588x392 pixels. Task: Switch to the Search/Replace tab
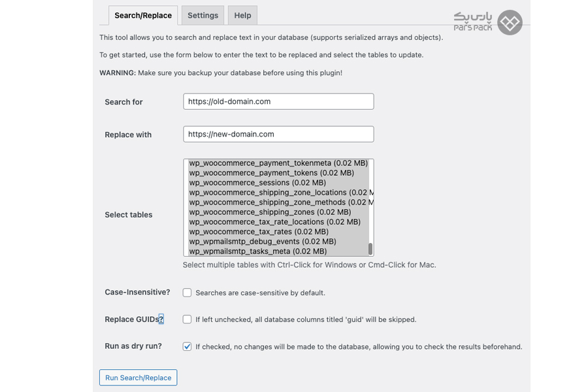[143, 16]
